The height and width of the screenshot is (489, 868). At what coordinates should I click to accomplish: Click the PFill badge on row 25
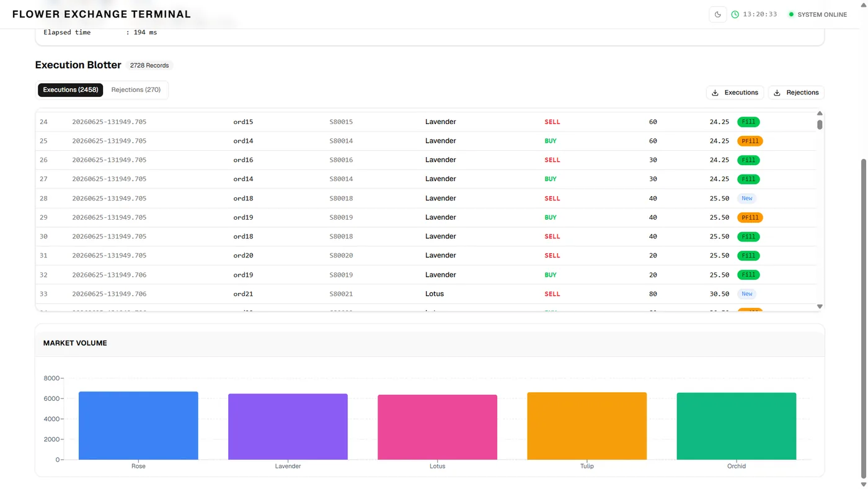pos(750,141)
